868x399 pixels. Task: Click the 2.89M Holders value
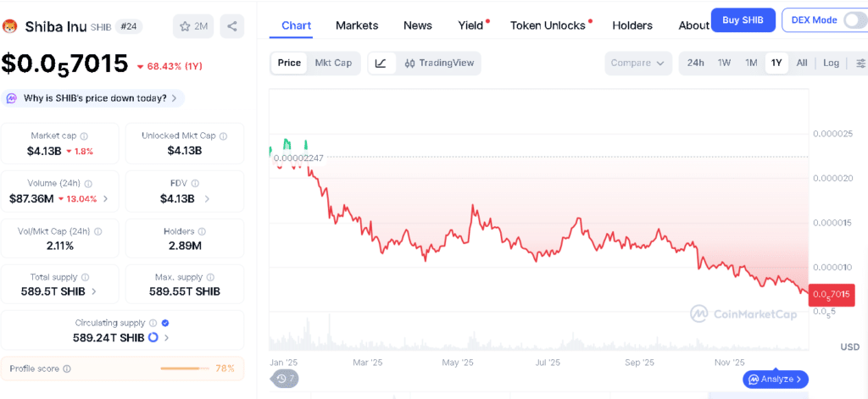(x=185, y=246)
